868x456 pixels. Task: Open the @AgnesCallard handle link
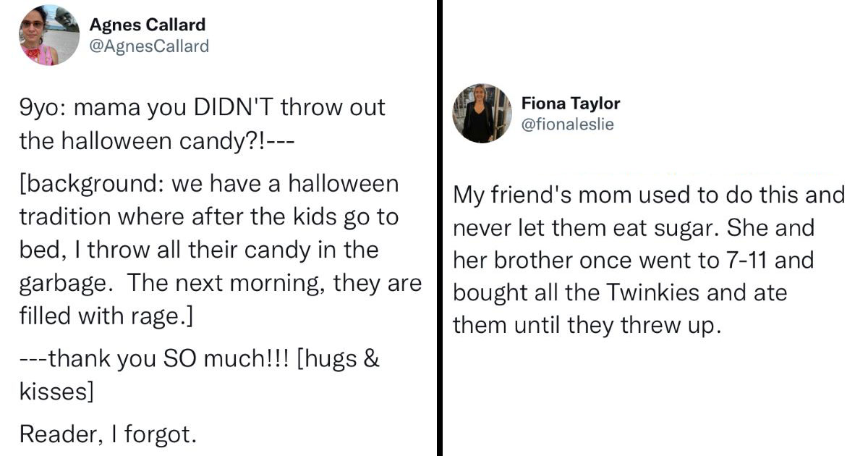point(149,46)
